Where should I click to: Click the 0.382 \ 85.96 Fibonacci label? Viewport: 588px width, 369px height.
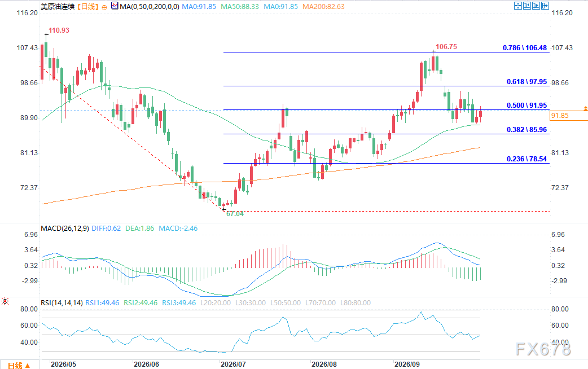526,130
